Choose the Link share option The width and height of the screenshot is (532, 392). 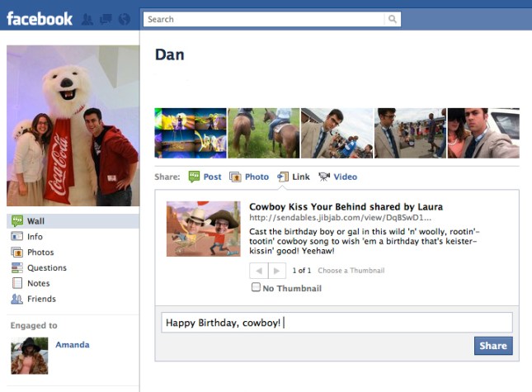294,177
